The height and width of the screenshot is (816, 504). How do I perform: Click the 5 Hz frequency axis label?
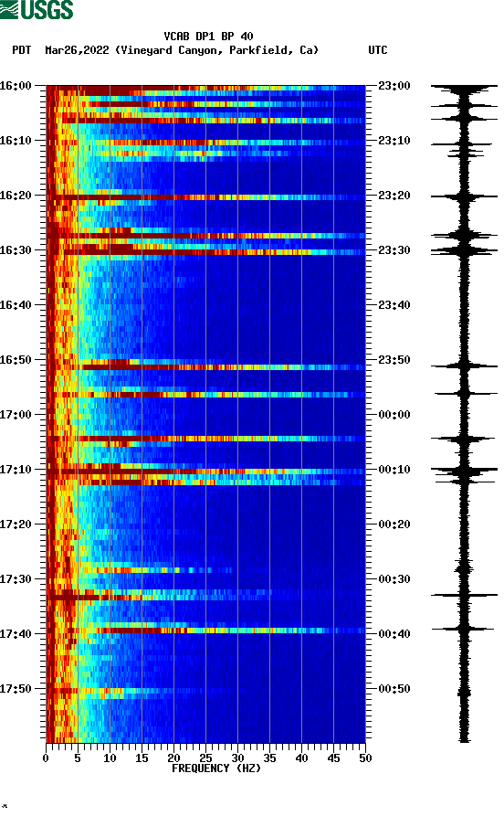click(x=78, y=758)
